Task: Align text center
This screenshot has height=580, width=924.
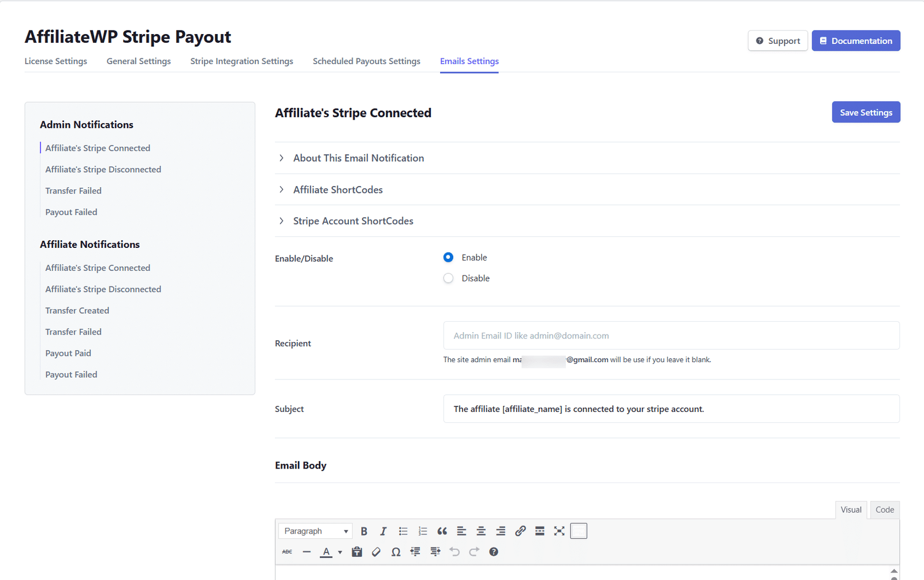Action: pos(481,531)
